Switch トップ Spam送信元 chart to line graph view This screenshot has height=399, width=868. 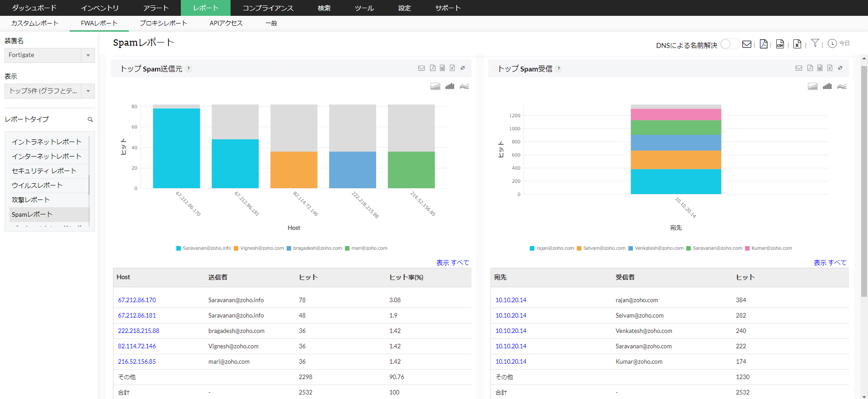click(x=464, y=86)
